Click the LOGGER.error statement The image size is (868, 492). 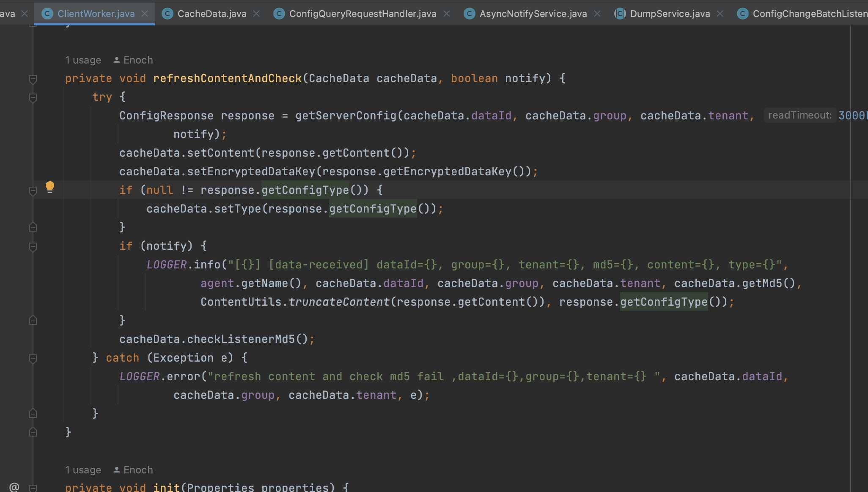pyautogui.click(x=160, y=376)
